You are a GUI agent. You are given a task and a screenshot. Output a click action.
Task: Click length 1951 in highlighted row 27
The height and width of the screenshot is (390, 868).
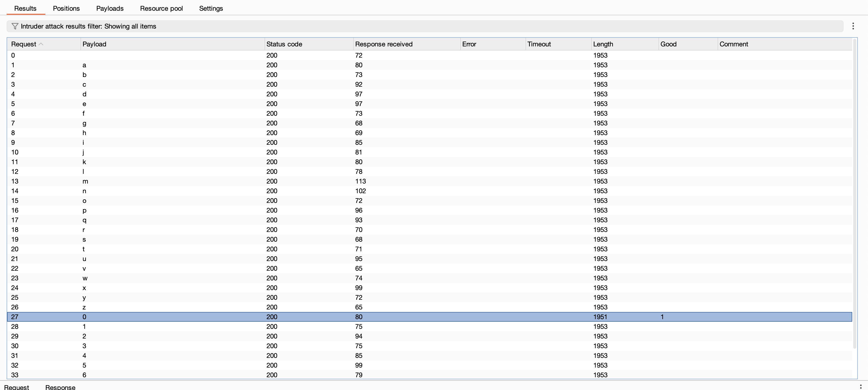tap(600, 317)
